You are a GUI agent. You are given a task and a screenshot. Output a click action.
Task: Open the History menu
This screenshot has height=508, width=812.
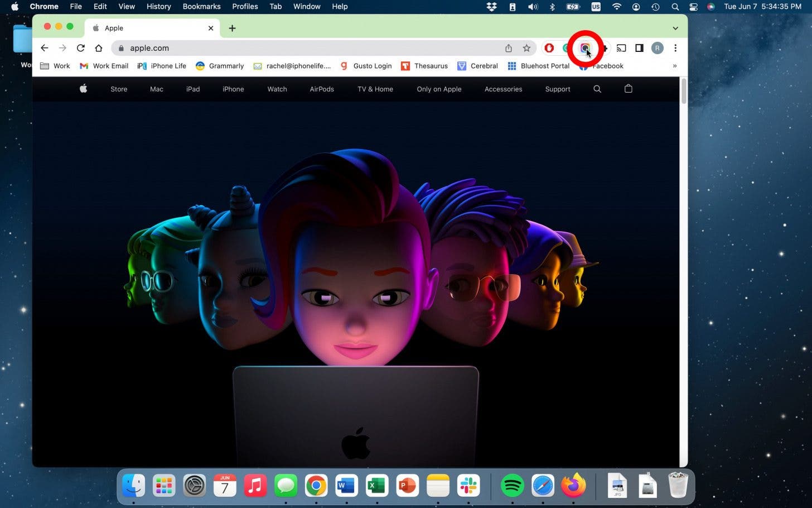pos(158,6)
